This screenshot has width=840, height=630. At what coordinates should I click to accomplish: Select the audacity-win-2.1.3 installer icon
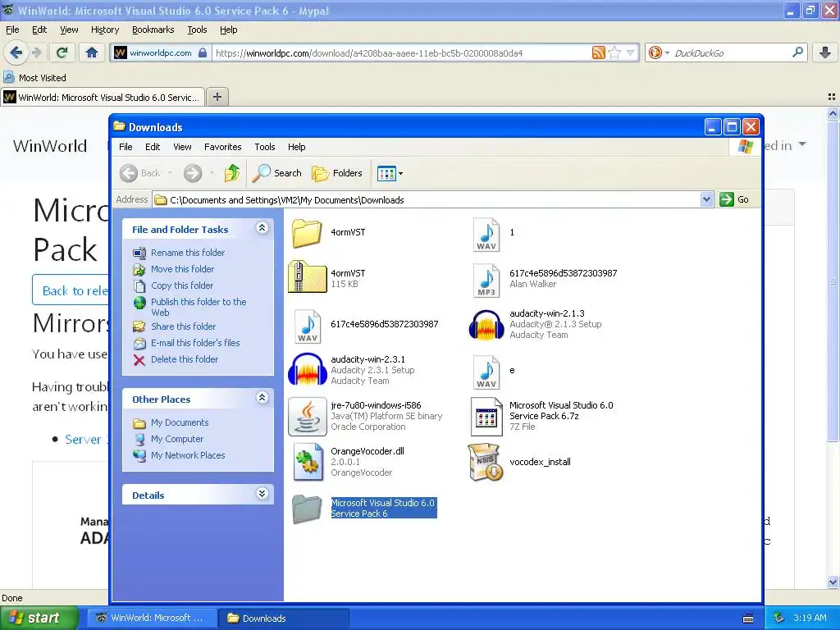(486, 325)
